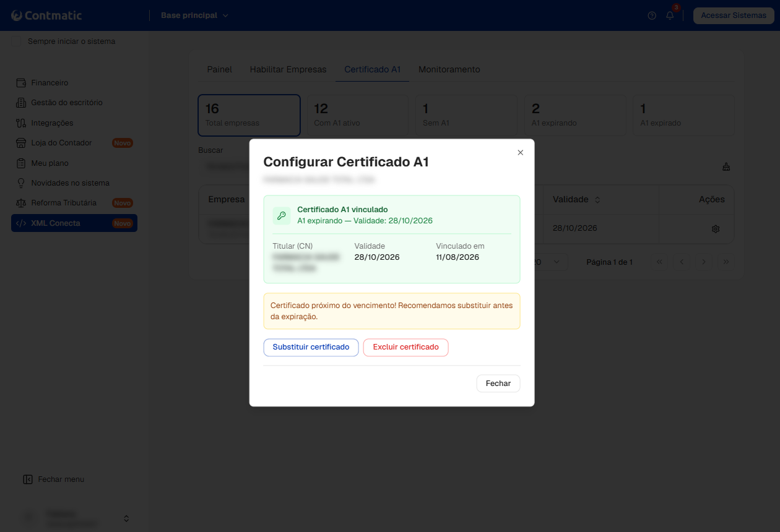Sort by the Validade column arrows
The width and height of the screenshot is (780, 532).
coord(597,200)
